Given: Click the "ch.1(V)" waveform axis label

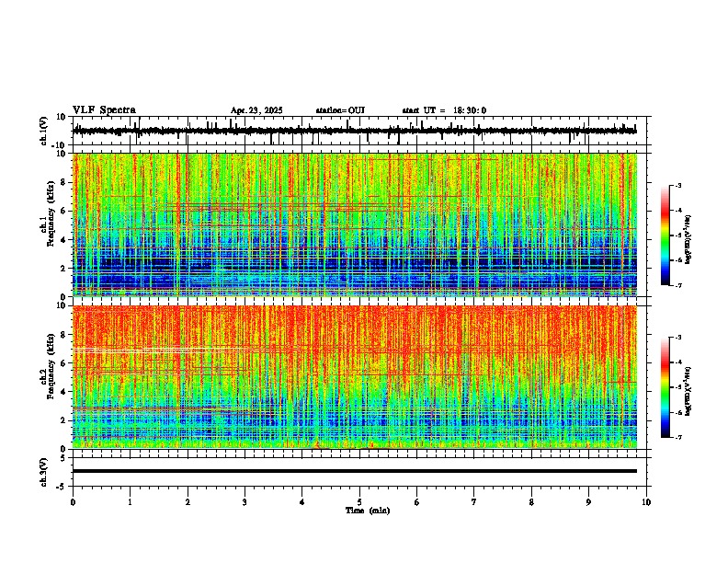Looking at the screenshot, I should 44,131.
